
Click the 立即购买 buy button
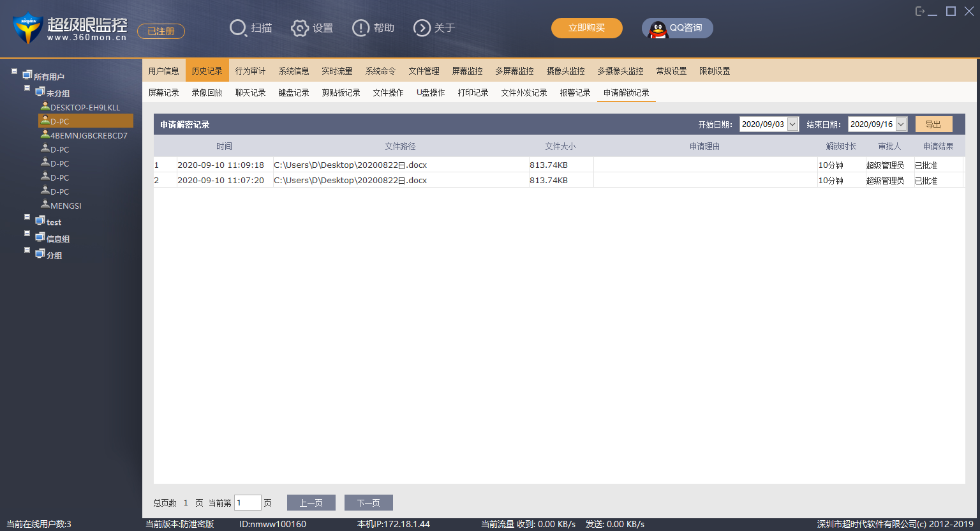586,28
